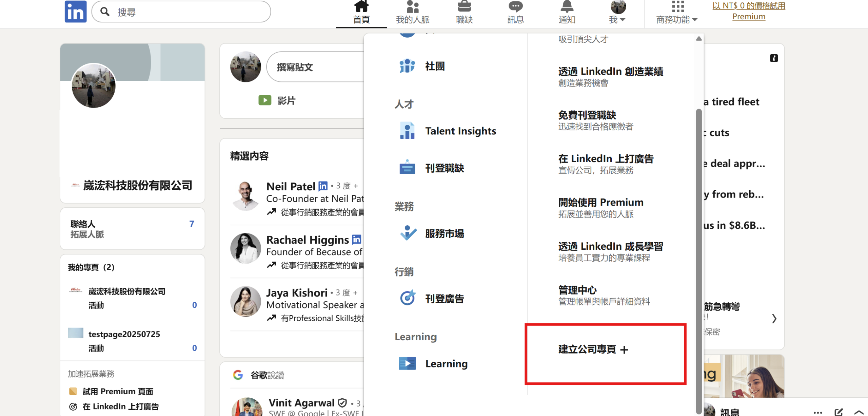Click the 刊登廣告 target icon
The width and height of the screenshot is (868, 416).
point(408,298)
